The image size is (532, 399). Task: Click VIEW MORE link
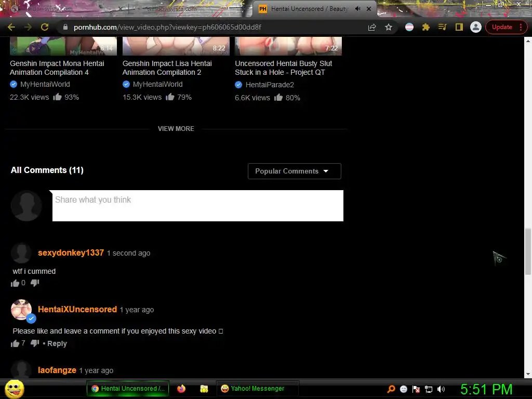click(176, 129)
